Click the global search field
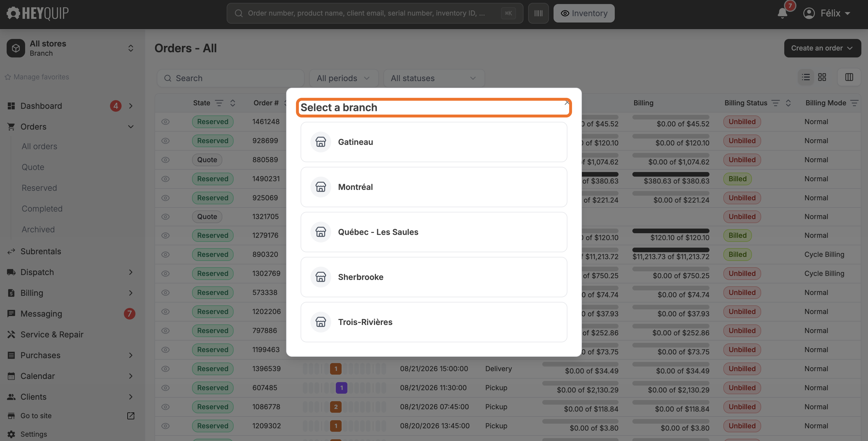The width and height of the screenshot is (868, 441). (375, 13)
